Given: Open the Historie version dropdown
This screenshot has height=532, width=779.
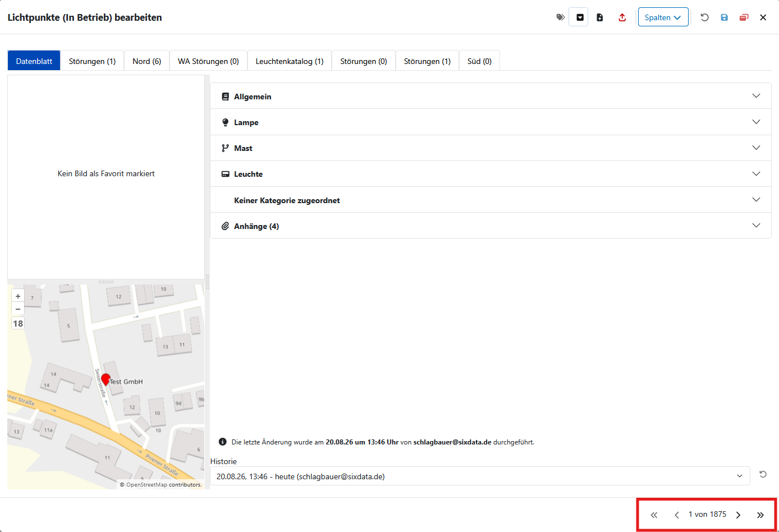Looking at the screenshot, I should click(x=480, y=476).
